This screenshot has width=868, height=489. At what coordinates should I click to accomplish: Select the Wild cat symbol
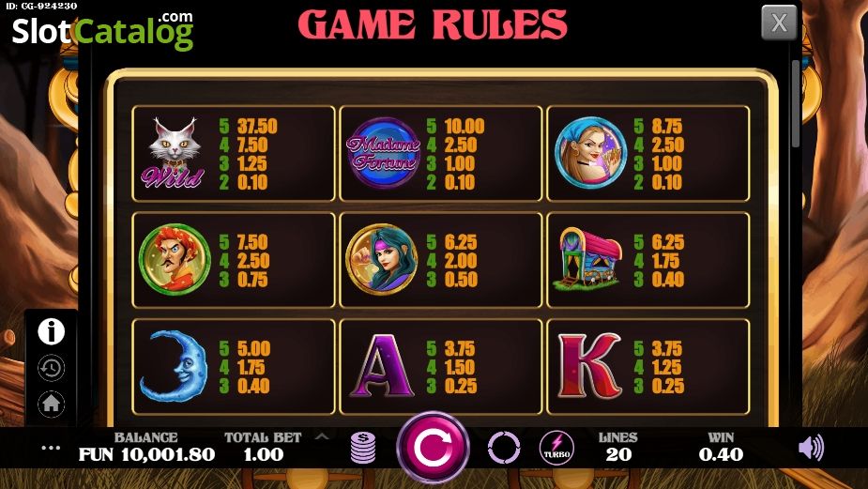(x=173, y=153)
